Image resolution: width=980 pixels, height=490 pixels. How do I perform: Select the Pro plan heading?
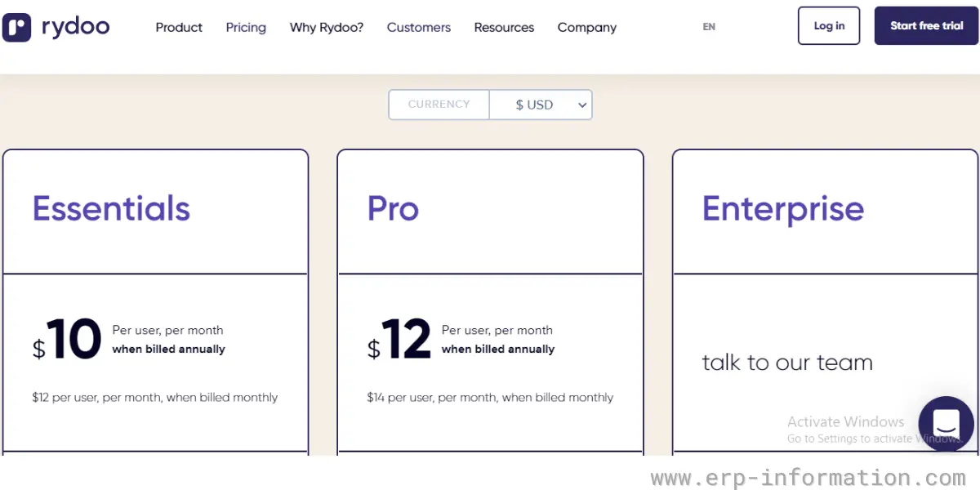pos(393,209)
